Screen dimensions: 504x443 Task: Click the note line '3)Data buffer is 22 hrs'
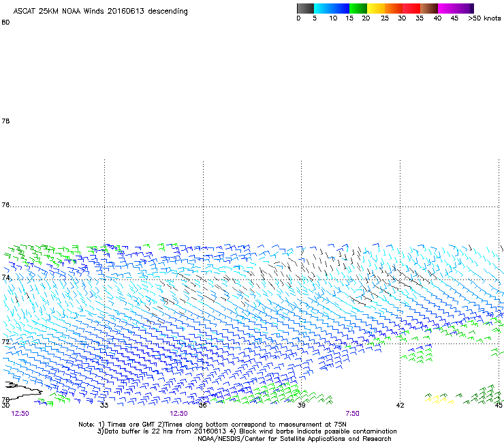247,431
